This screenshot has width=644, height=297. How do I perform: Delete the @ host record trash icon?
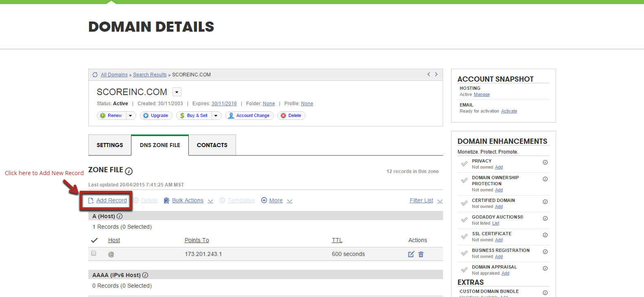421,254
